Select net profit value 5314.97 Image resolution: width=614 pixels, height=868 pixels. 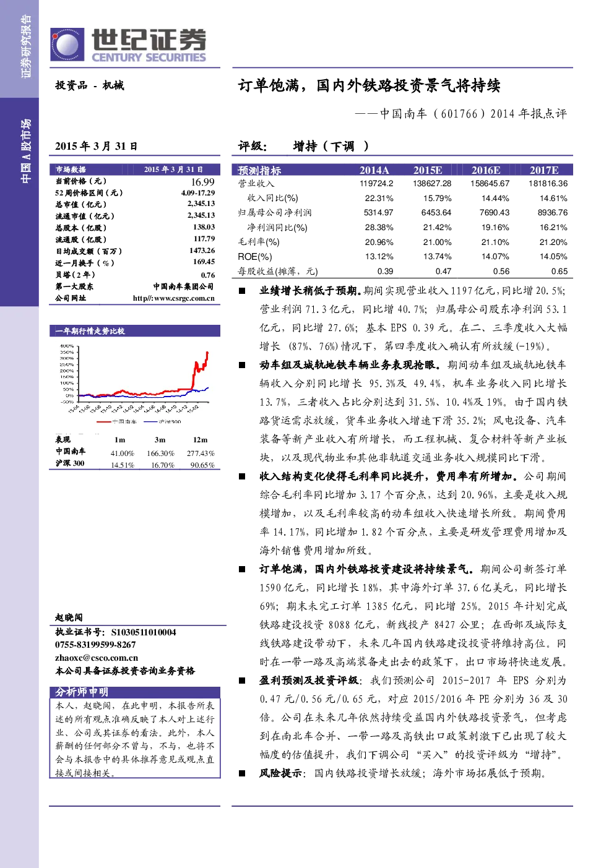(x=378, y=213)
